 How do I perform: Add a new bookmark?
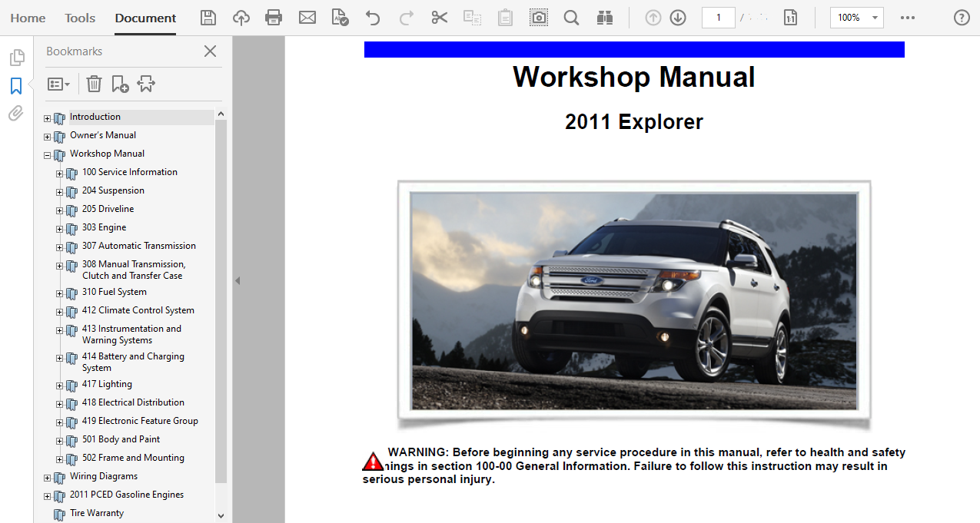coord(119,83)
